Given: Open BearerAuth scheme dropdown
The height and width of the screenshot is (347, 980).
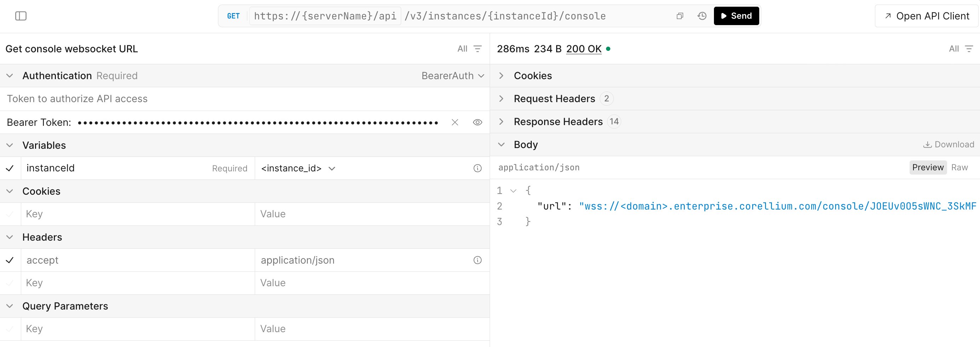Looking at the screenshot, I should 453,76.
